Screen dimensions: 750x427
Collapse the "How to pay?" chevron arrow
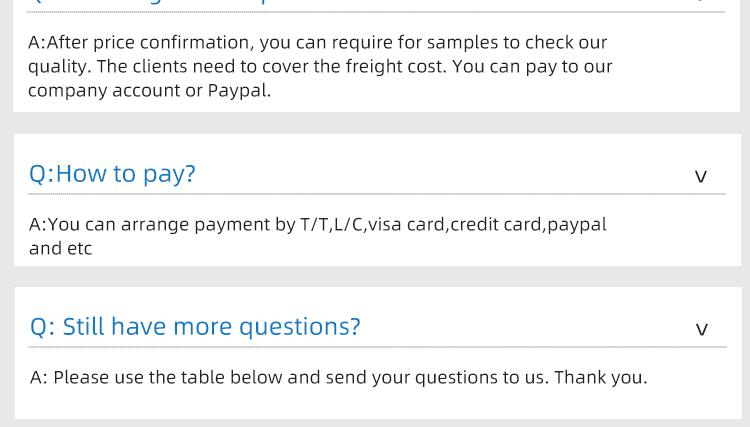(701, 176)
